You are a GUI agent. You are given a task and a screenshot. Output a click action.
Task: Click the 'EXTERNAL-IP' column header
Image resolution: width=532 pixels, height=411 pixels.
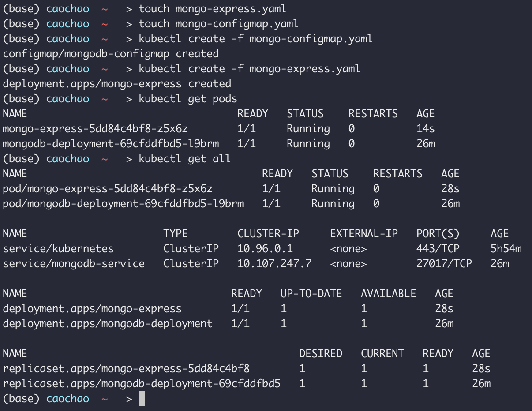point(364,234)
